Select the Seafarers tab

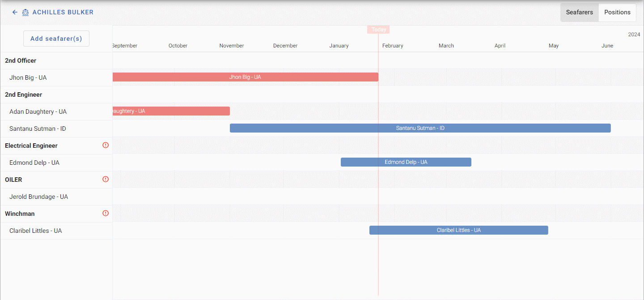point(579,12)
